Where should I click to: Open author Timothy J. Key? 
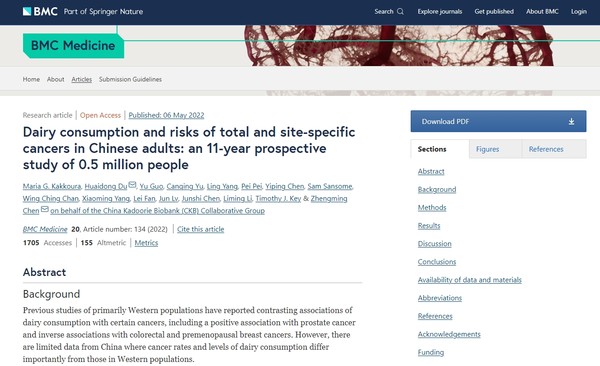click(x=278, y=199)
